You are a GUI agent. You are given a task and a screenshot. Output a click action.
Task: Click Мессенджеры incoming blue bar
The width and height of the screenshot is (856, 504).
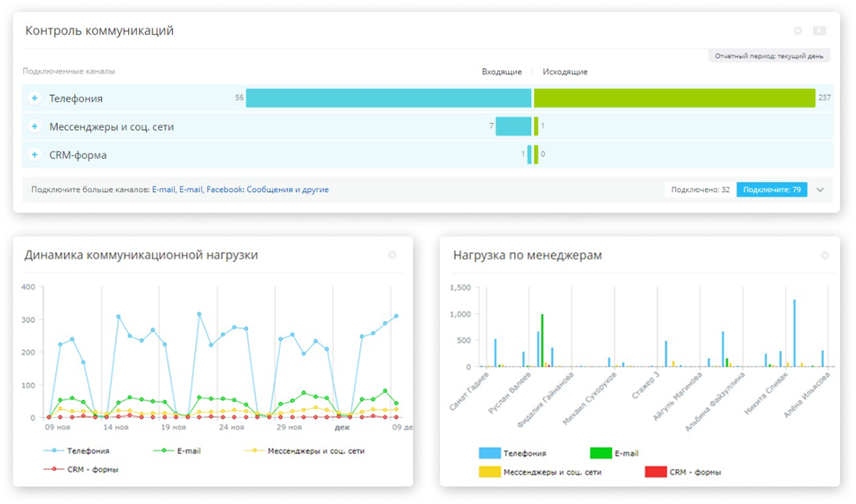coord(514,126)
